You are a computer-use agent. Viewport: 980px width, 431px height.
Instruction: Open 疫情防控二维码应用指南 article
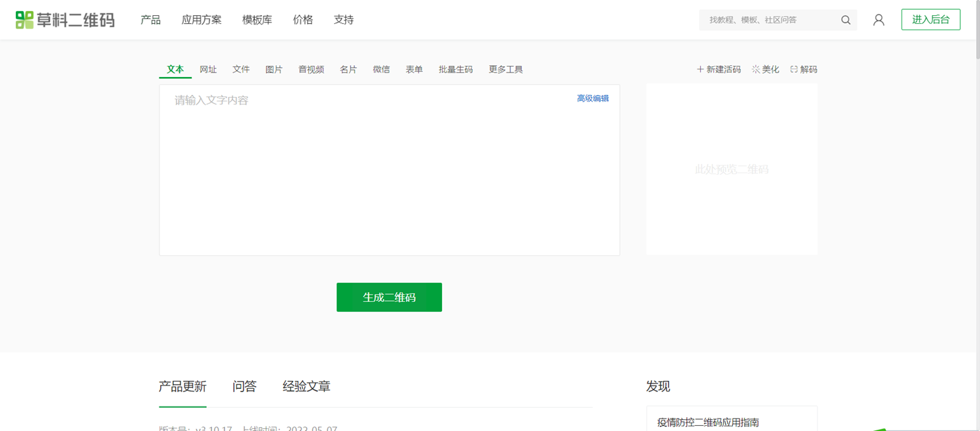coord(708,422)
